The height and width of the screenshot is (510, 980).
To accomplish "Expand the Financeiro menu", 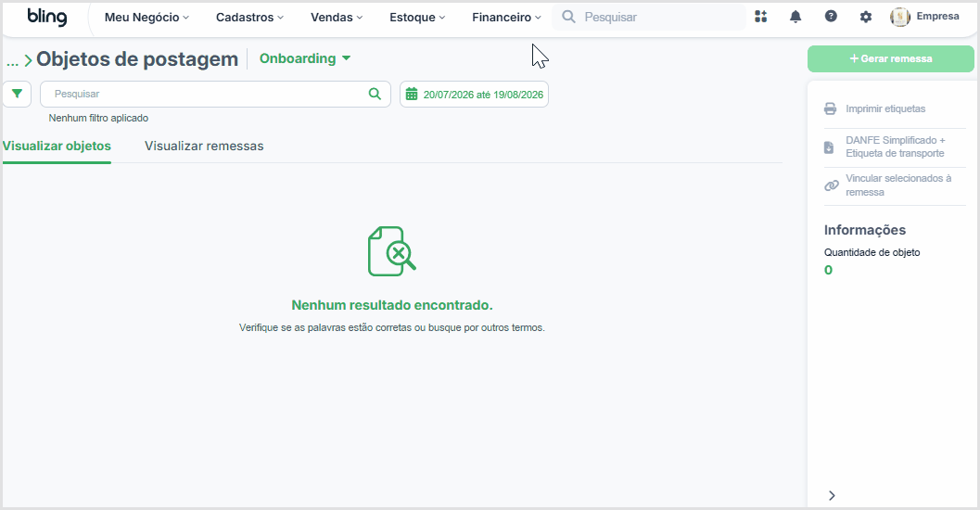I will (x=506, y=18).
